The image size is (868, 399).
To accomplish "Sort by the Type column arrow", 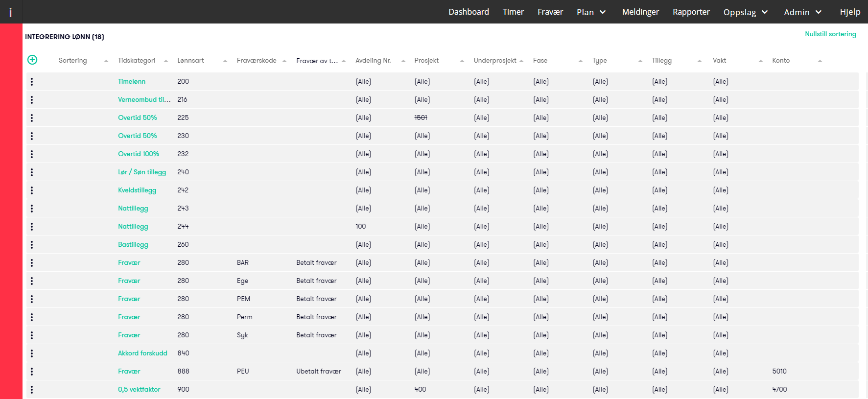I will [640, 61].
